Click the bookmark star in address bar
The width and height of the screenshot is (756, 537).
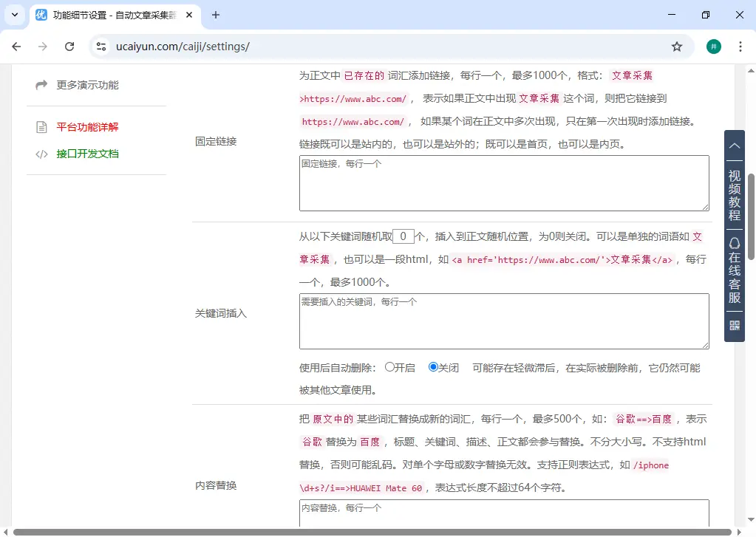[677, 46]
